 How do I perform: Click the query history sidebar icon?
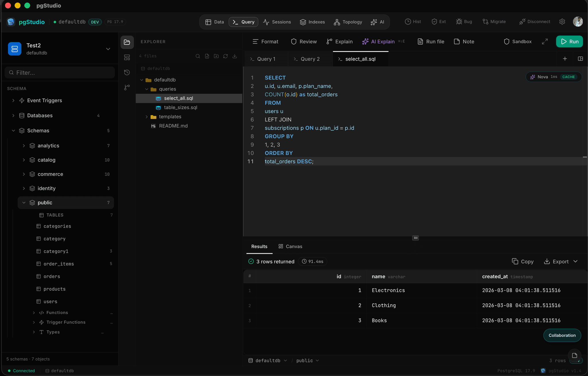coord(127,72)
